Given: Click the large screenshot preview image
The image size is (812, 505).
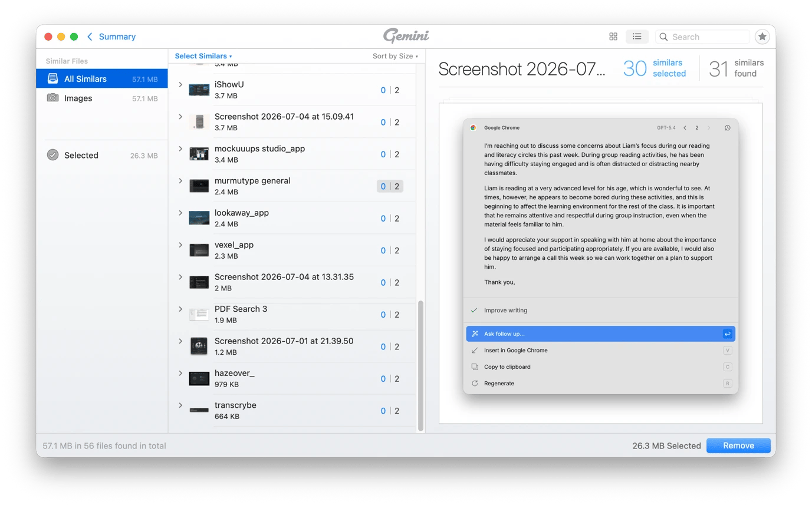Looking at the screenshot, I should tap(600, 263).
